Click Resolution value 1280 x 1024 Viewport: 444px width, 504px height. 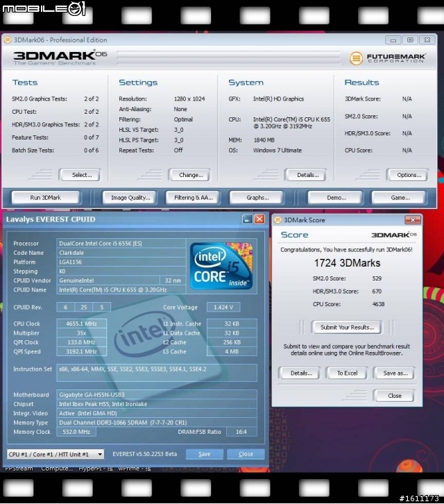[x=189, y=99]
